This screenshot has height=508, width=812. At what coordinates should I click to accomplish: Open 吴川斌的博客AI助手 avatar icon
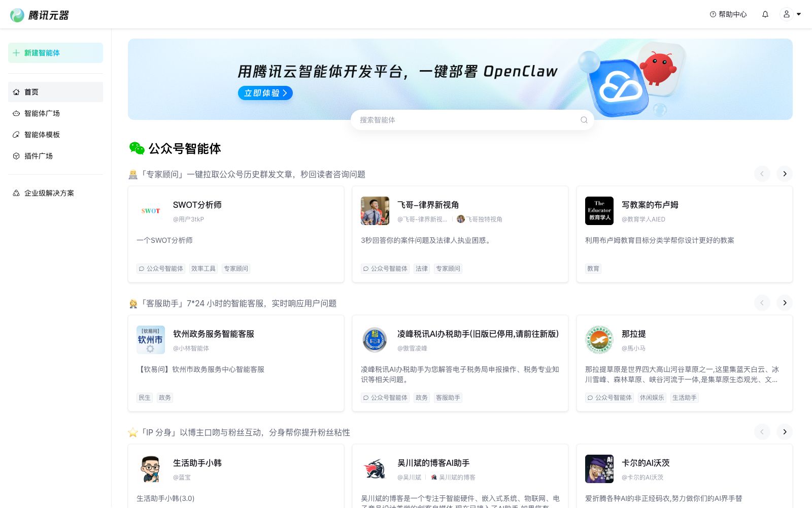[375, 469]
